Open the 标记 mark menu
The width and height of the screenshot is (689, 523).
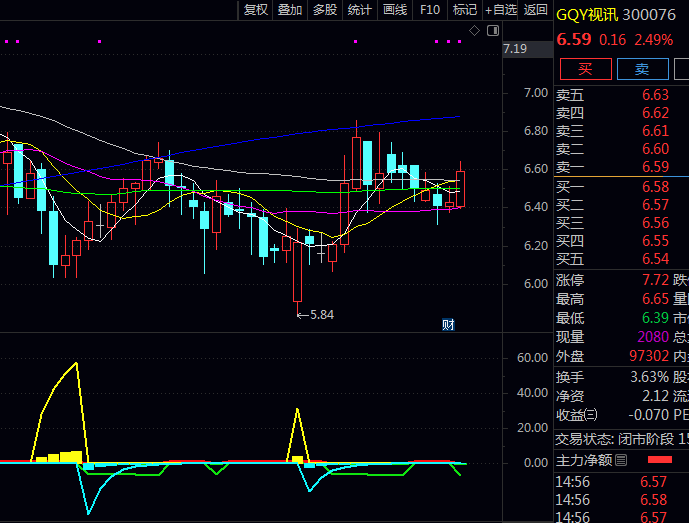click(464, 10)
